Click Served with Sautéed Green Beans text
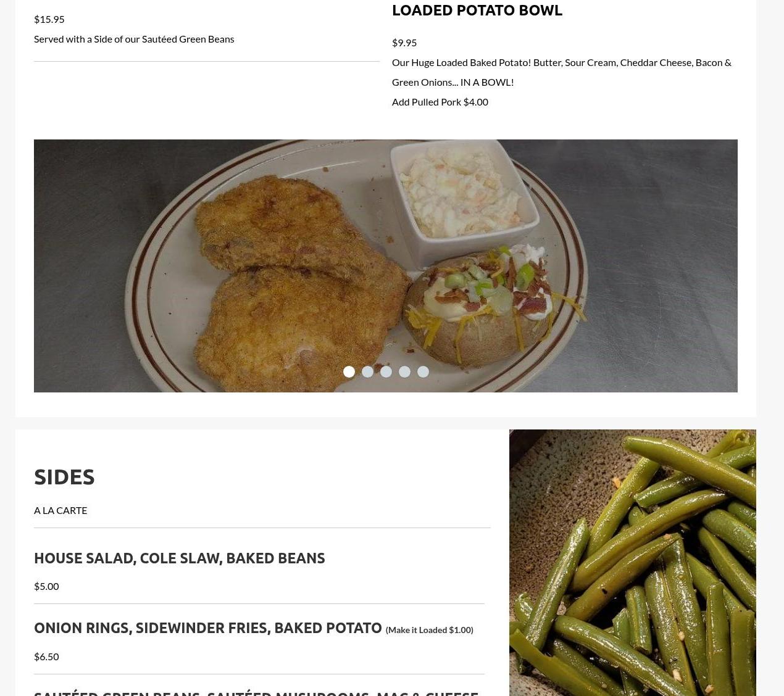 coord(134,39)
